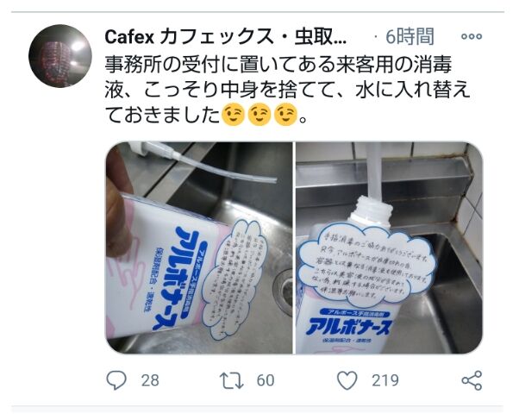Screen dimensions: 519x420
Task: Retweet using the arrows icon
Action: pos(232,380)
